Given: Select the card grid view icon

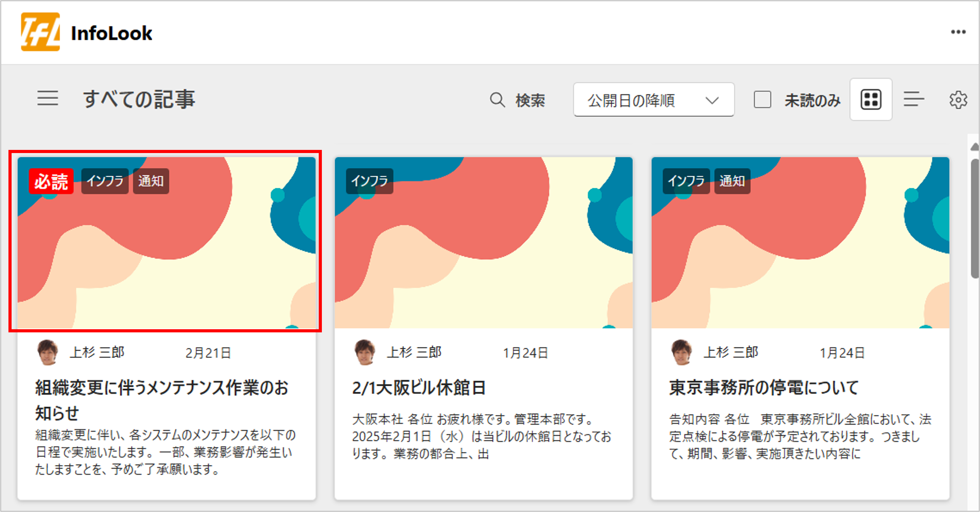Looking at the screenshot, I should pos(871,99).
